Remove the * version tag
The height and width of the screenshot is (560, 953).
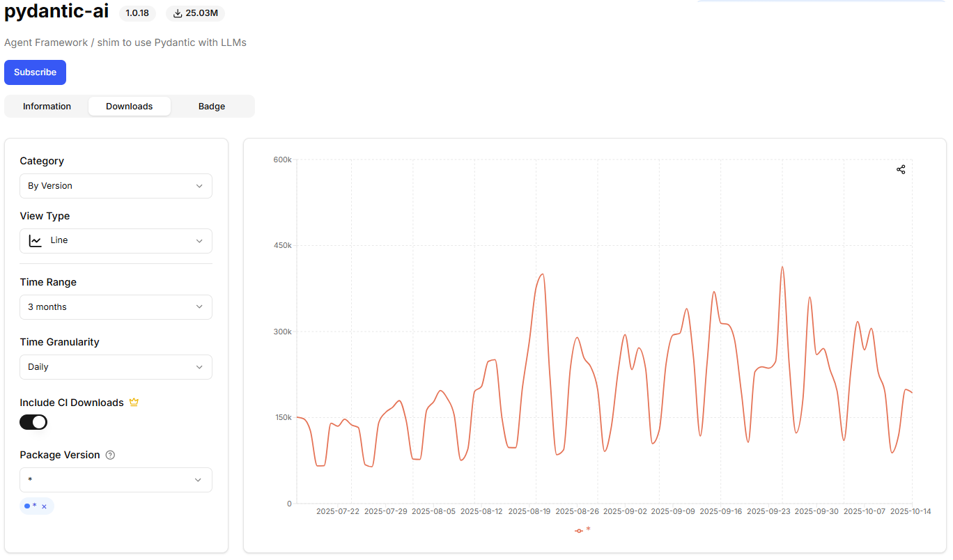[x=44, y=506]
